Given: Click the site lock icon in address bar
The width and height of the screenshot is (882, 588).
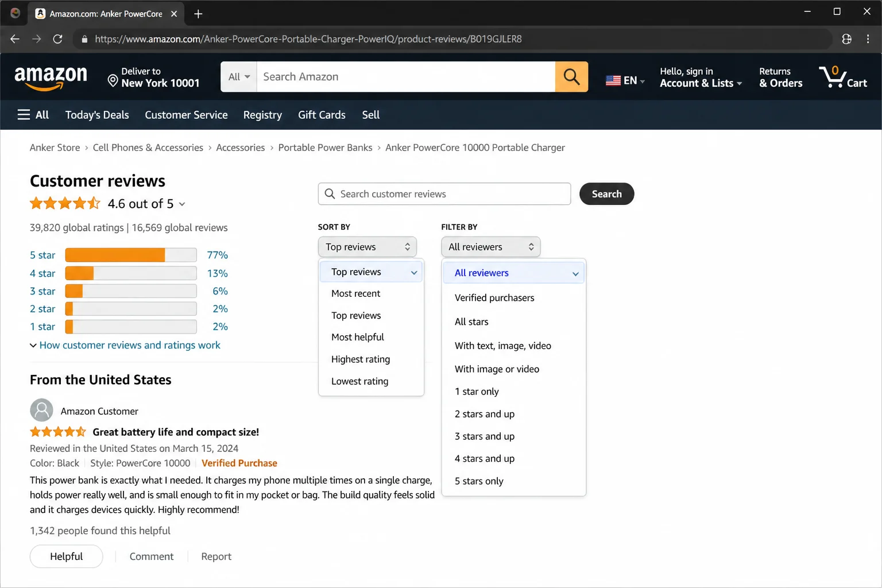Looking at the screenshot, I should click(x=84, y=39).
